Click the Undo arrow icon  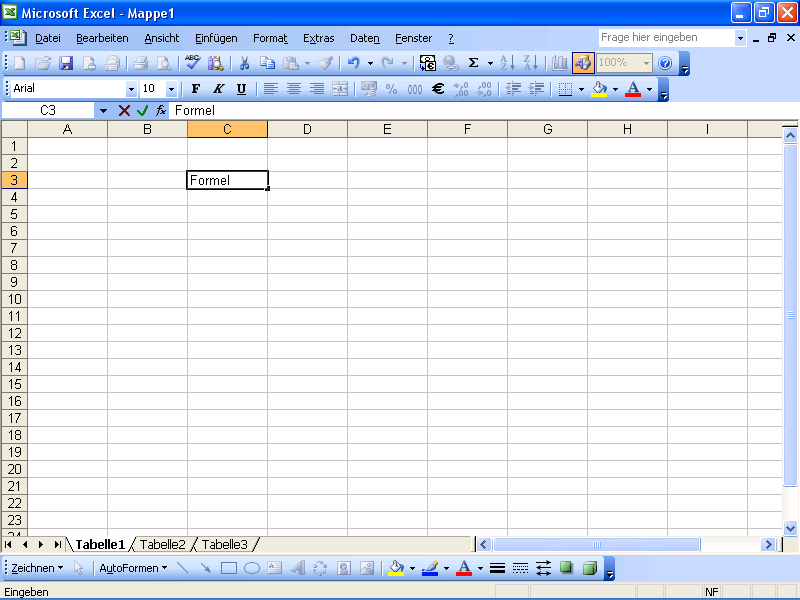coord(353,63)
